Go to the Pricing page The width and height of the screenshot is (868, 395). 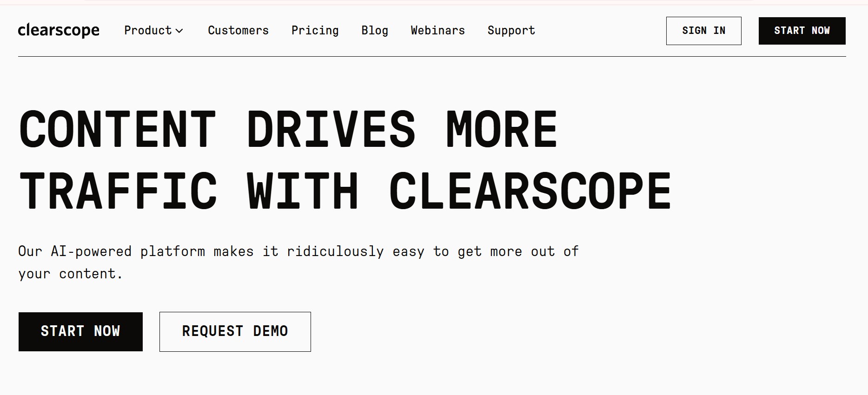pos(315,31)
